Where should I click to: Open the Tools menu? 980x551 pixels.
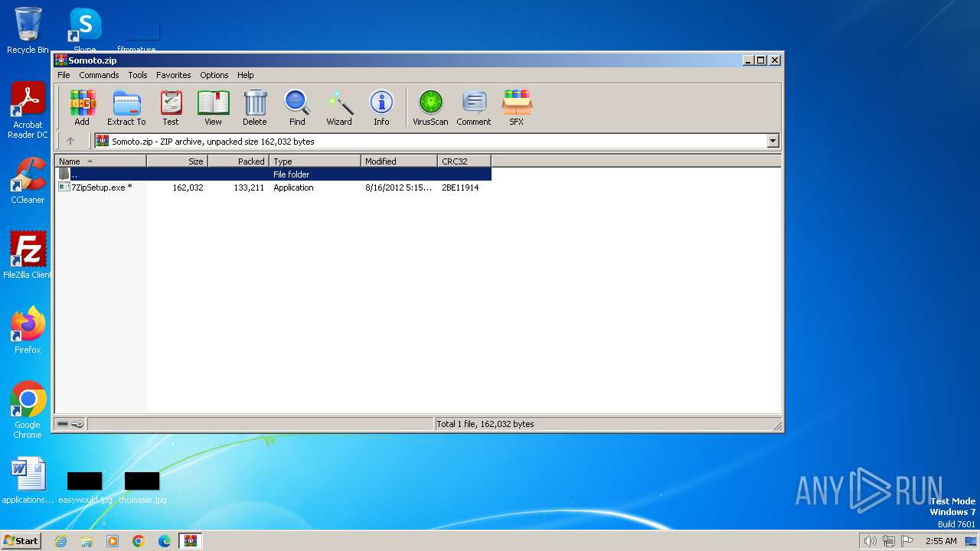pyautogui.click(x=138, y=75)
